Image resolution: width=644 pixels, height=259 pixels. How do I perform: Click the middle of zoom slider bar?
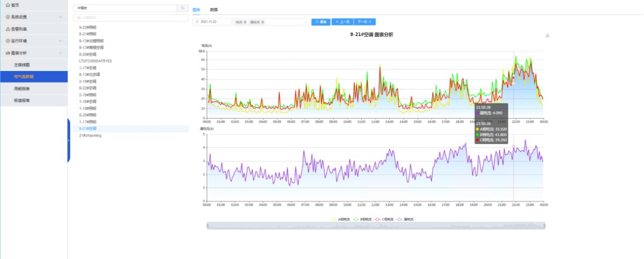[x=376, y=226]
